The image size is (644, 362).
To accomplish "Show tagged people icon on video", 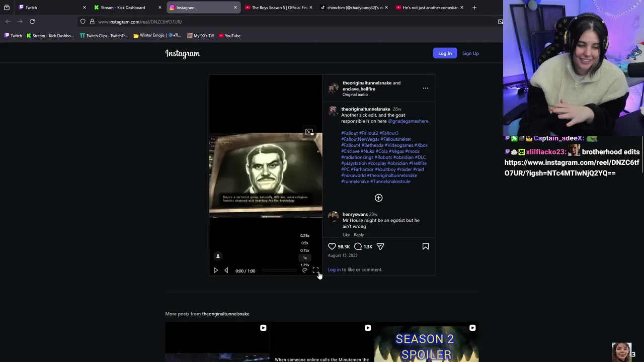I will point(218,256).
